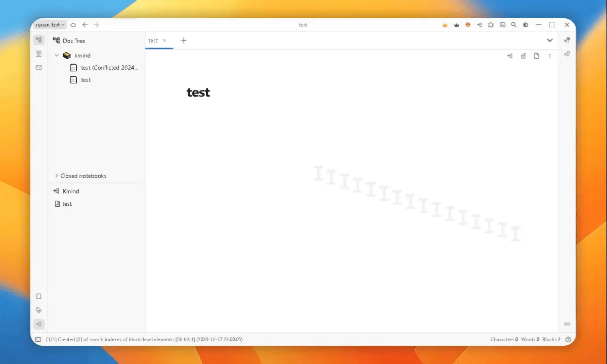This screenshot has width=607, height=364.
Task: Open the Outline panel from left dock
Action: pos(39,54)
